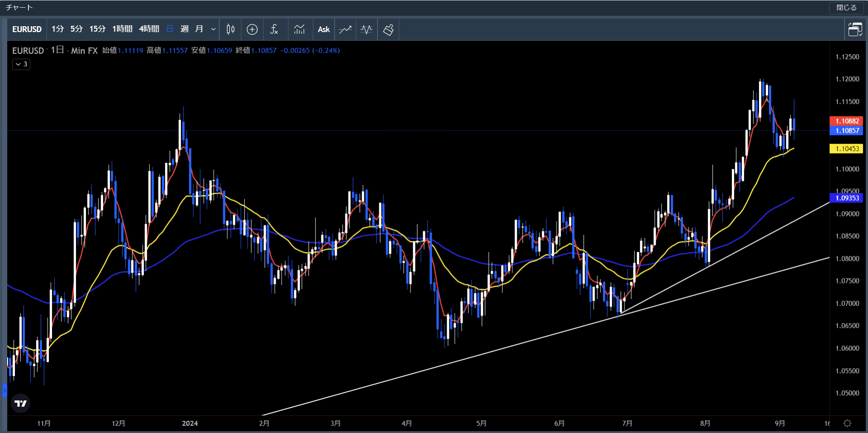Open the candlestick chart type menu
Viewport: 868px width, 433px height.
pyautogui.click(x=231, y=29)
